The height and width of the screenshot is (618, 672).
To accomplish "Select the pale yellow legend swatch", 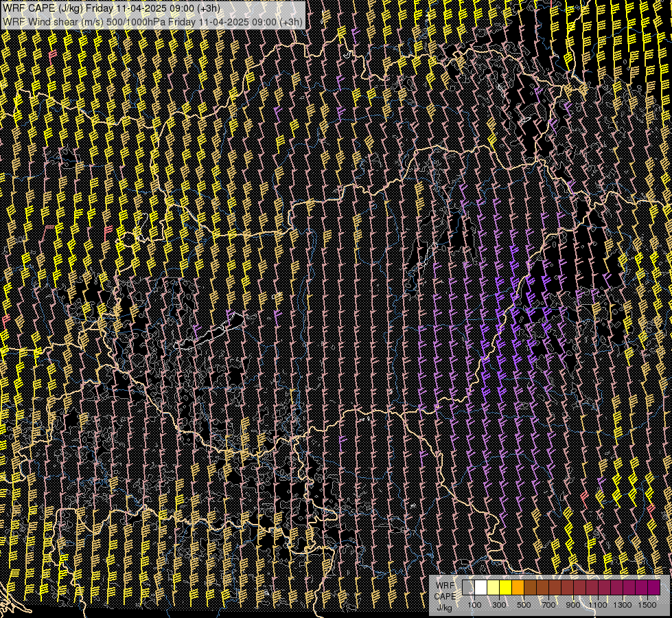I will click(494, 587).
